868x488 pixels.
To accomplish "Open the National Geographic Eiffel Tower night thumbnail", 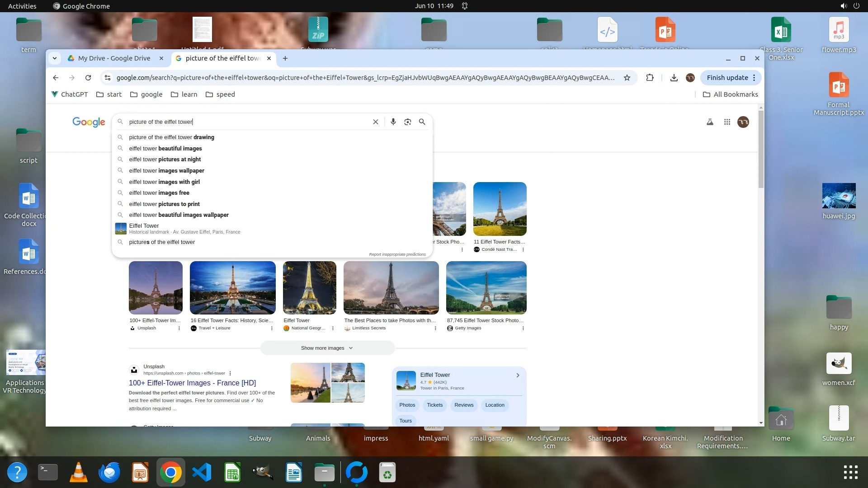I will (x=309, y=288).
